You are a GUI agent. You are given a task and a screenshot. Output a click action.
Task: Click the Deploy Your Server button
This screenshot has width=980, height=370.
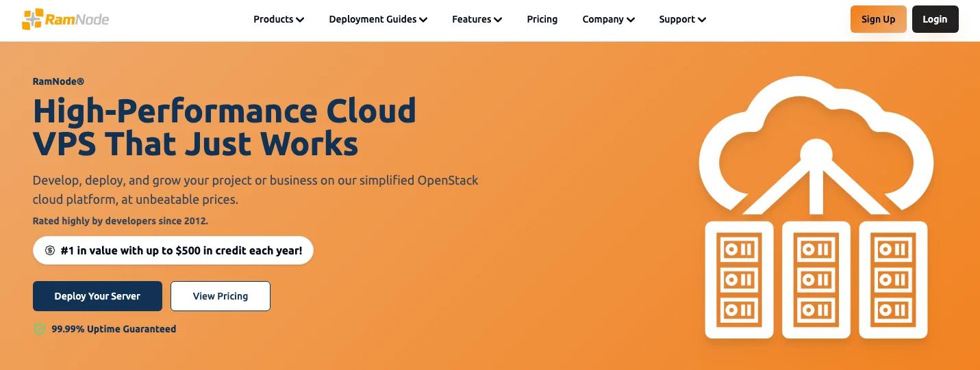(97, 296)
